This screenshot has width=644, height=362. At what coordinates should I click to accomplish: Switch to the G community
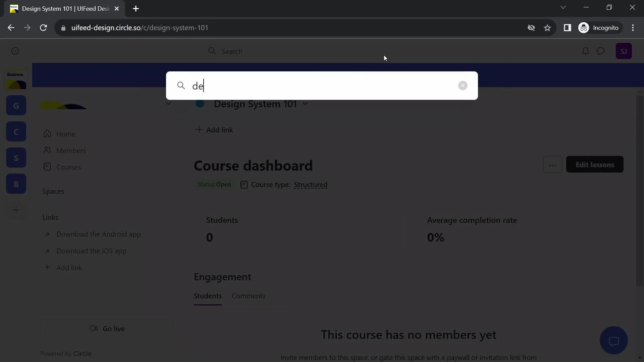click(x=16, y=106)
